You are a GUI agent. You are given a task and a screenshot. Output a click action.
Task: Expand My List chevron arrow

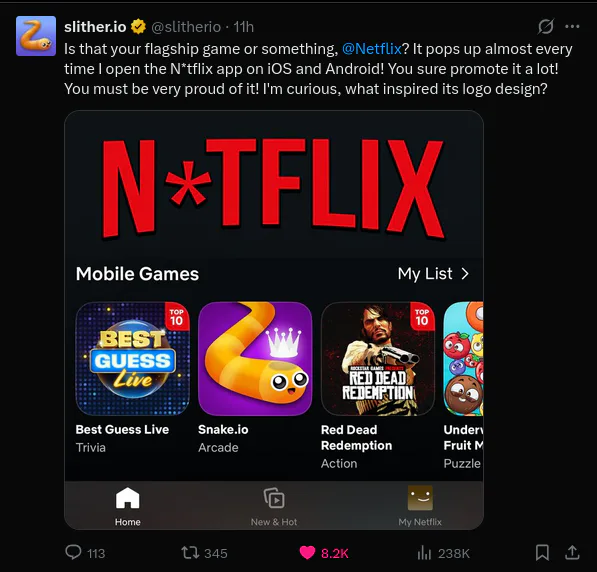click(x=465, y=273)
